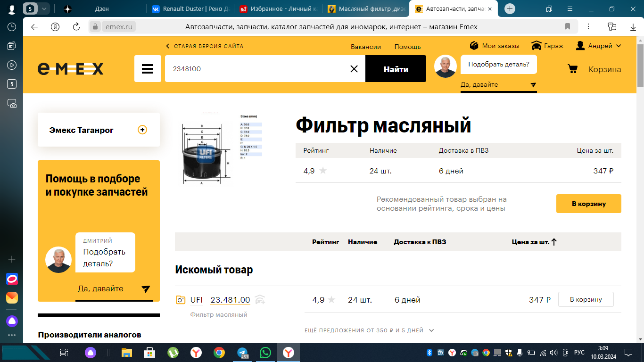This screenshot has width=644, height=362.
Task: Click the emex.ru address box
Action: click(x=119, y=27)
